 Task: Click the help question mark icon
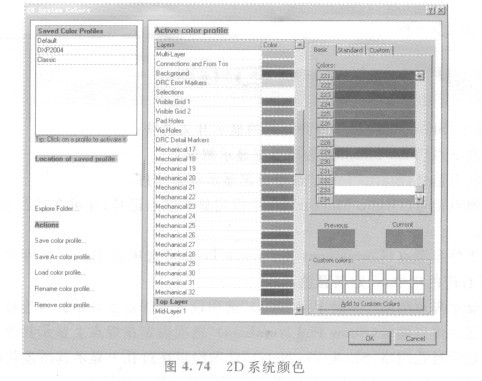(431, 10)
